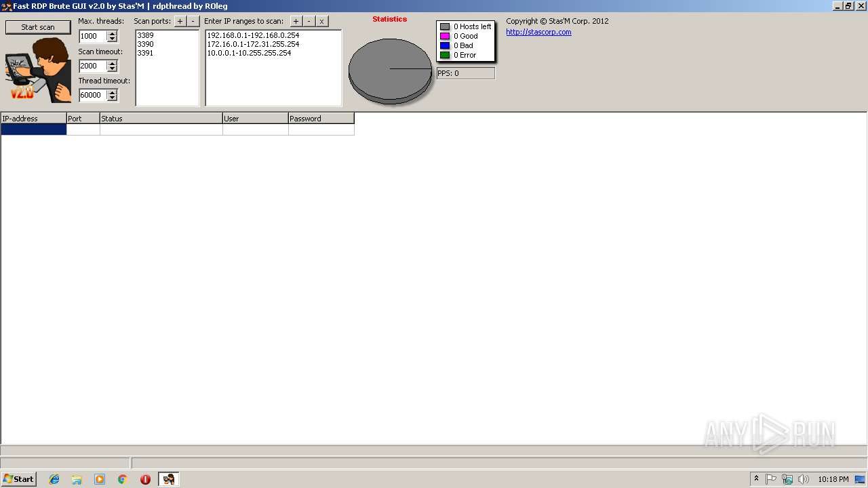Click the blue Bad legend swatch

click(x=445, y=45)
